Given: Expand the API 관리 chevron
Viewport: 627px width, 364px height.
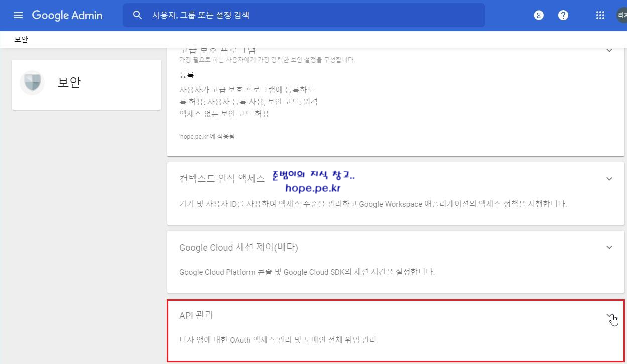Looking at the screenshot, I should pyautogui.click(x=609, y=315).
